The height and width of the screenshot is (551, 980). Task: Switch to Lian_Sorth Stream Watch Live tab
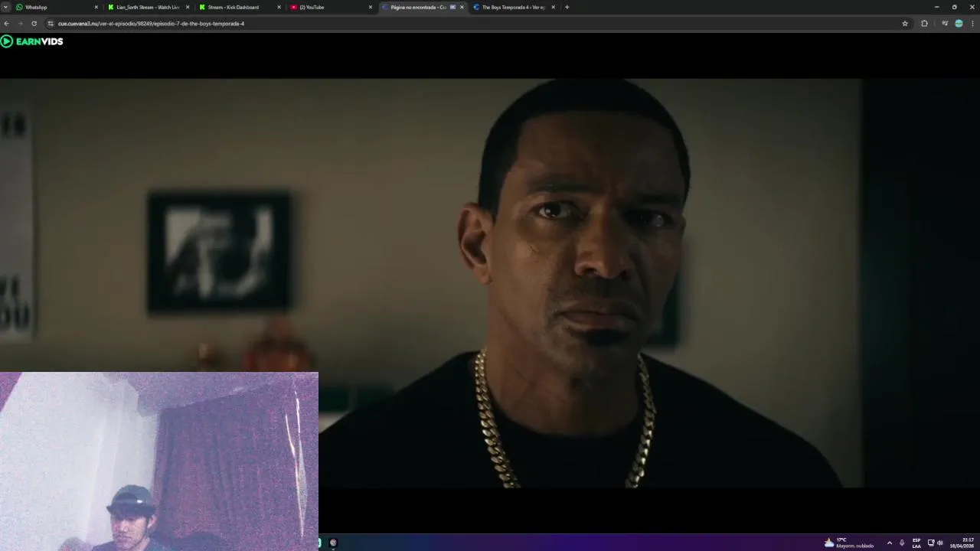(x=149, y=7)
